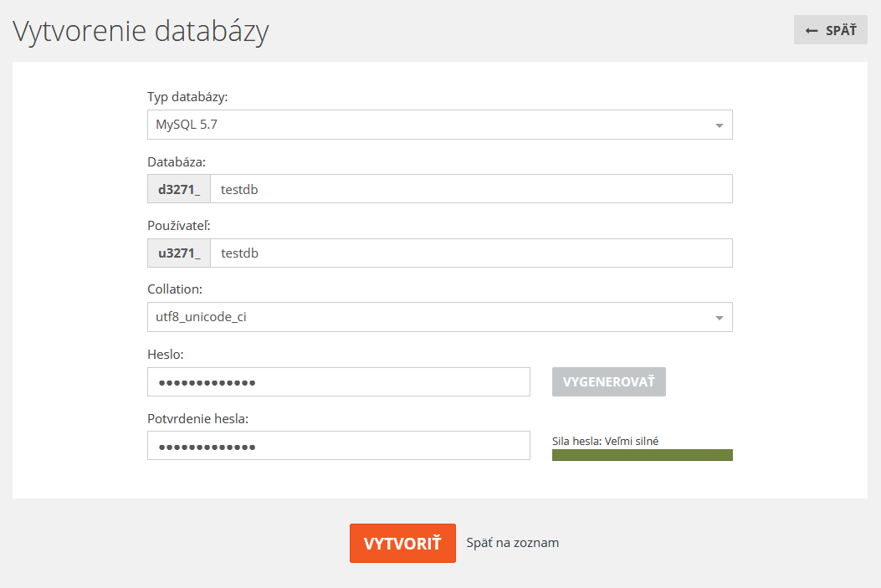Screen dimensions: 881x588
Task: Click the Späť text in the top-right button
Action: click(841, 30)
